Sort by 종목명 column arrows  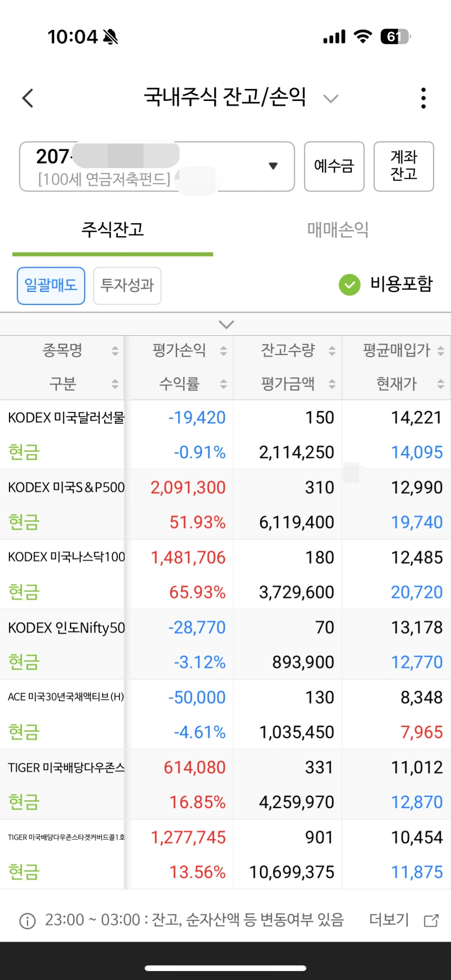tap(115, 351)
